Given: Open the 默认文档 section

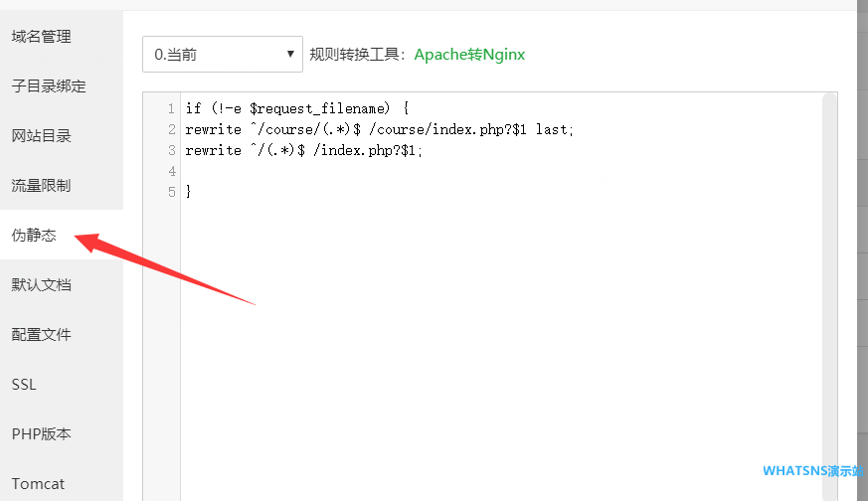Looking at the screenshot, I should tap(42, 285).
